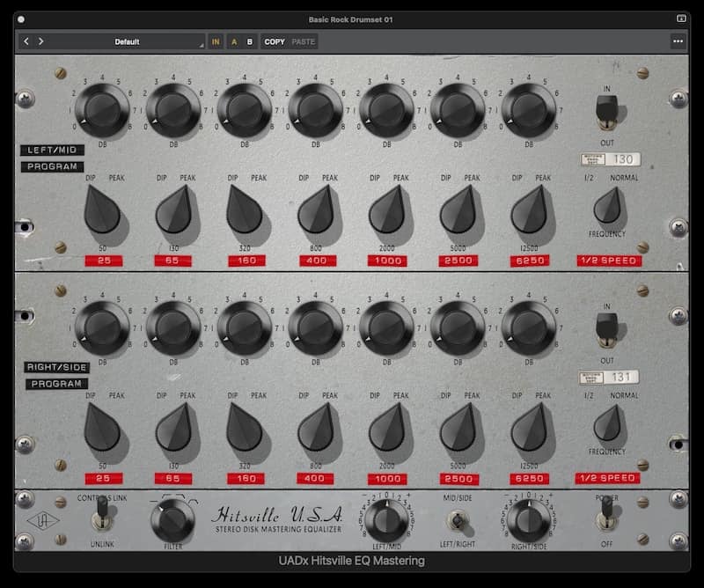
Task: Click Right/Side red 6250 frequency label
Action: [530, 479]
